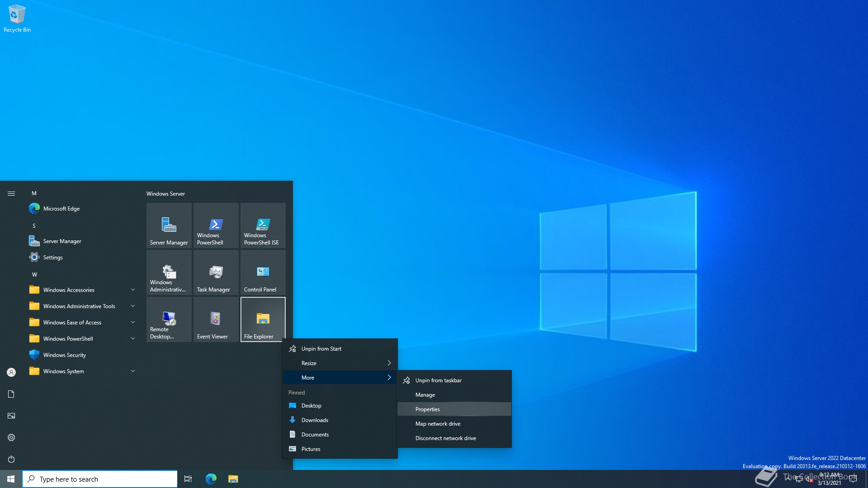Select Disconnect network drive
Screen dimensions: 868x488
point(454,438)
